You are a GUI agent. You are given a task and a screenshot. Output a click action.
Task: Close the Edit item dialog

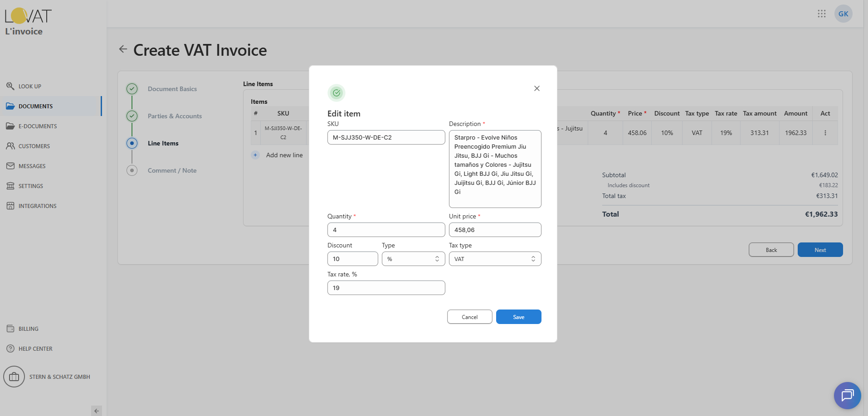coord(536,88)
